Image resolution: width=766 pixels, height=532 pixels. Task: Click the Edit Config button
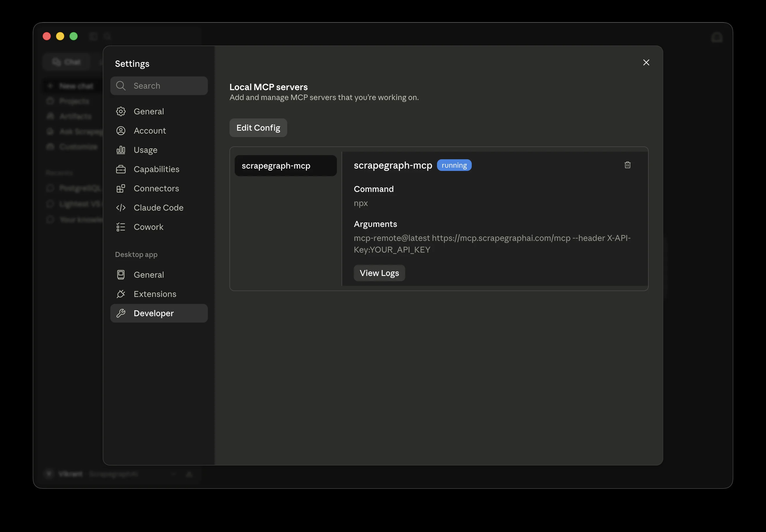pos(258,128)
